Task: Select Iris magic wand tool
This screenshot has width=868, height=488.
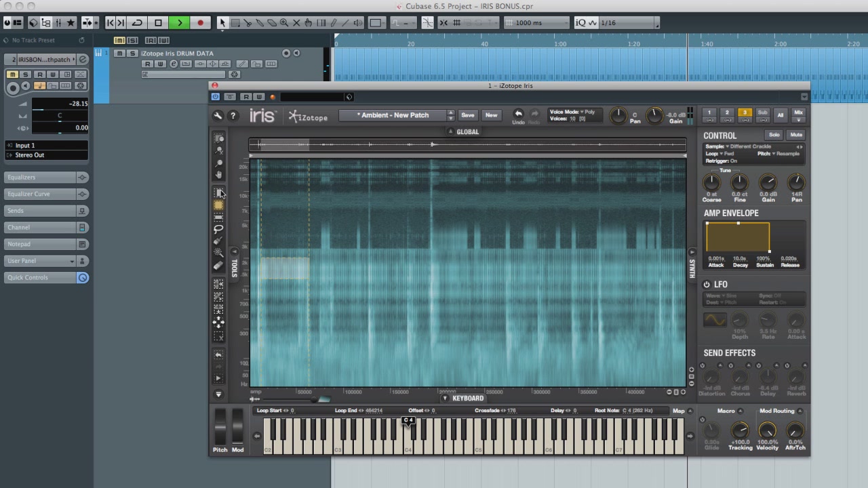Action: [218, 253]
